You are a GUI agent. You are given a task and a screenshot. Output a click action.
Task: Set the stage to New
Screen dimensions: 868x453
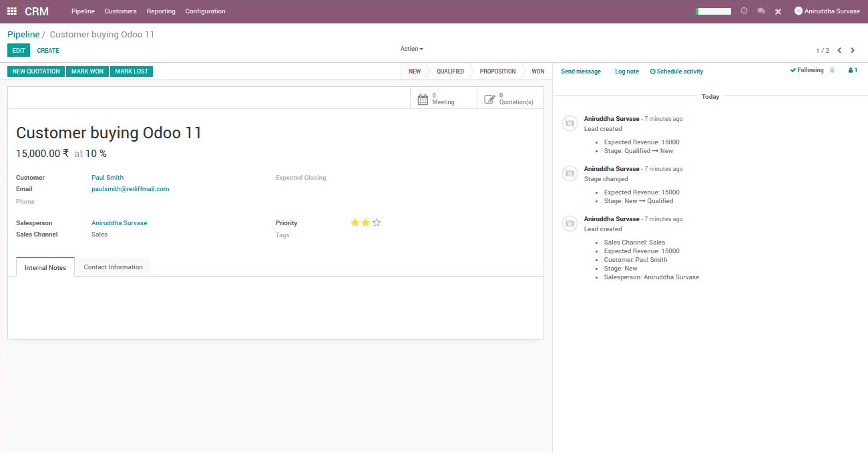click(415, 71)
